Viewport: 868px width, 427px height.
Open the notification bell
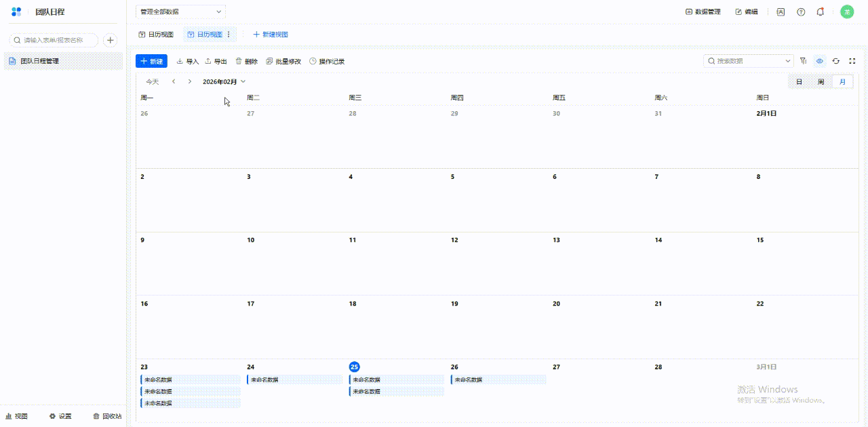[821, 12]
